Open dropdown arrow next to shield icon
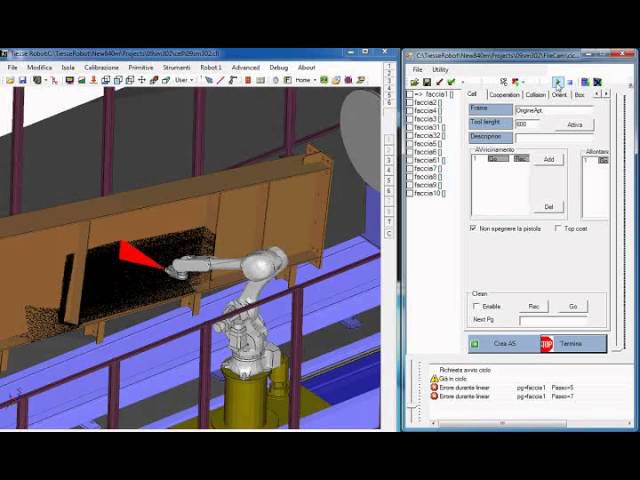640x480 pixels. [45, 80]
